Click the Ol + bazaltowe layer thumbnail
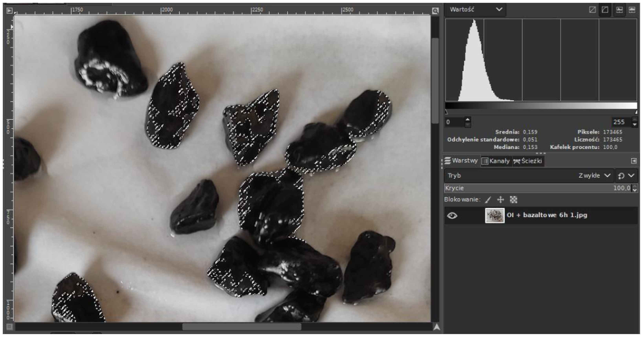644x338 pixels. tap(495, 215)
